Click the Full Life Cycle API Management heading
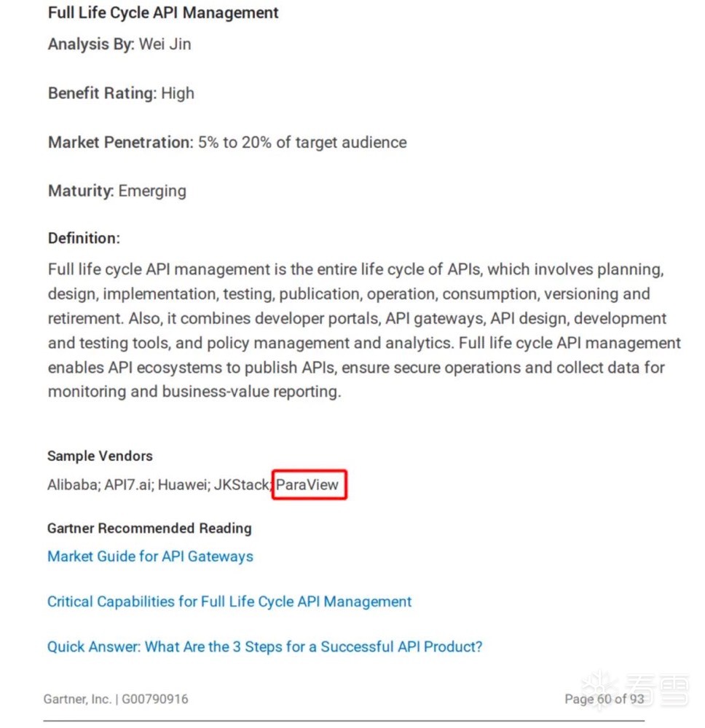The height and width of the screenshot is (728, 705). point(163,13)
